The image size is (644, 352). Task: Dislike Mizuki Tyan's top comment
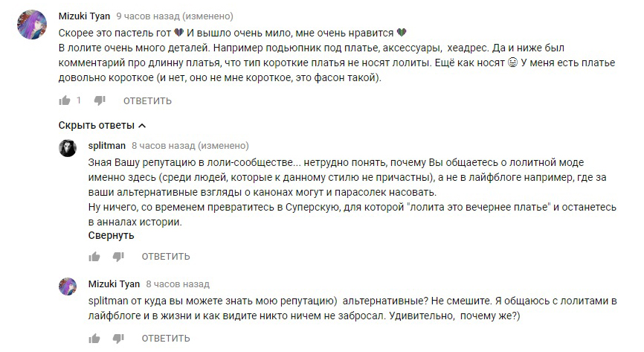(100, 100)
